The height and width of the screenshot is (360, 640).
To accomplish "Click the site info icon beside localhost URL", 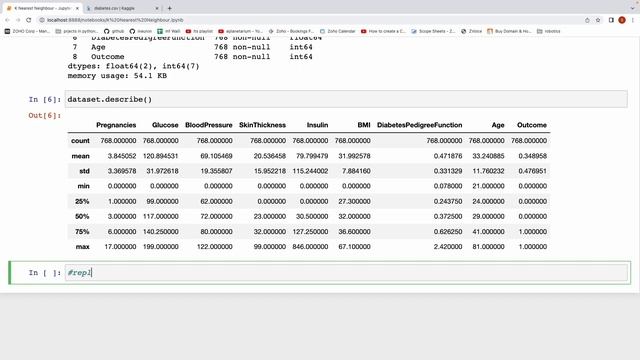I will 42,20.
